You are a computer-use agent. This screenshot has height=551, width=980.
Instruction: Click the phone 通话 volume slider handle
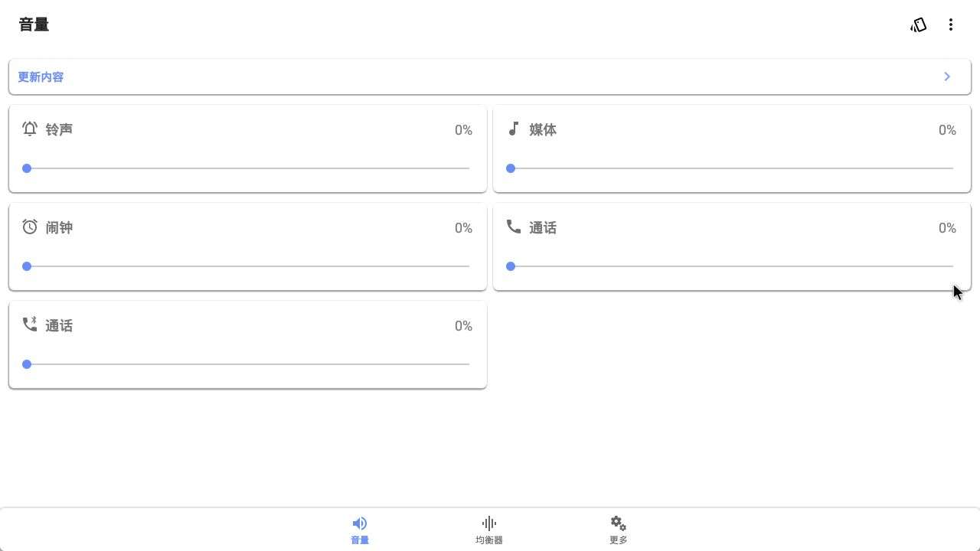pos(511,266)
